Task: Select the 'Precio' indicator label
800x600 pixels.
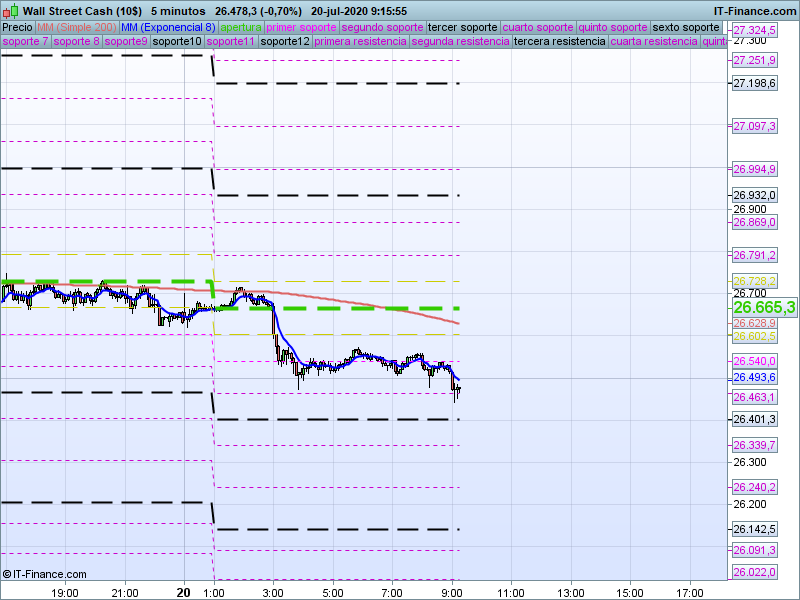Action: [18, 27]
